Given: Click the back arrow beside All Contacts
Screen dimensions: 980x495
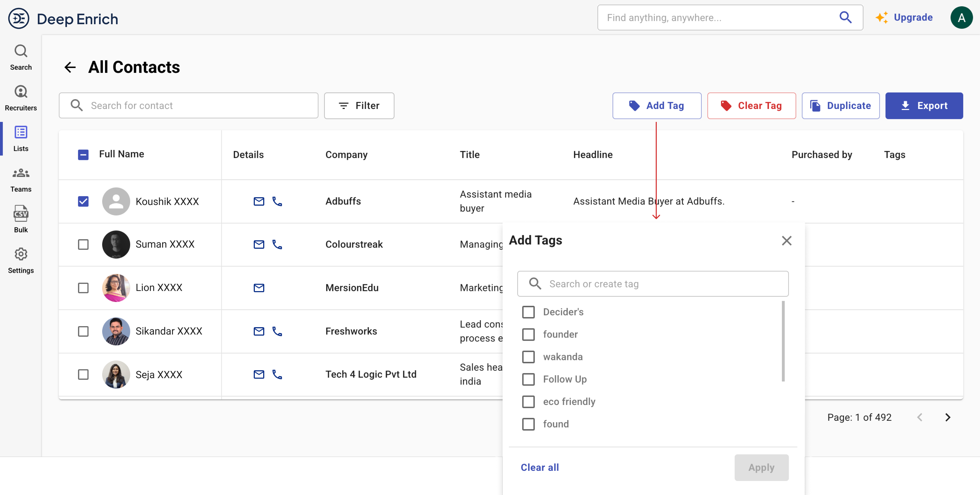Looking at the screenshot, I should 70,67.
